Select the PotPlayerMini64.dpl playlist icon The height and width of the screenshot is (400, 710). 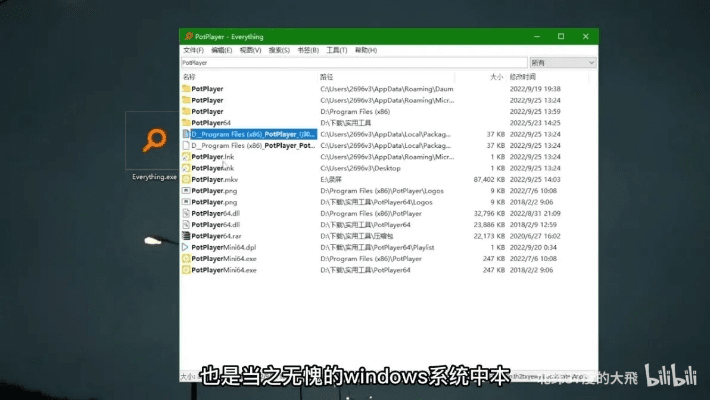click(x=186, y=247)
